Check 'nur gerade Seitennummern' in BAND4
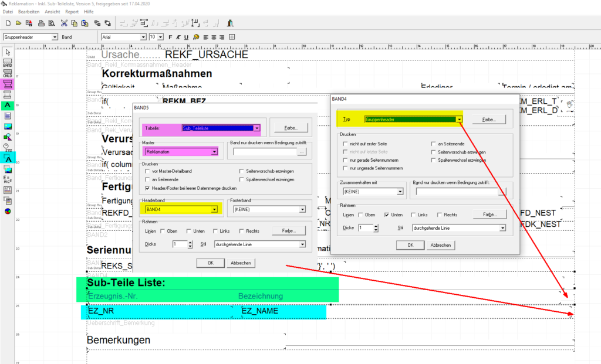 345,161
